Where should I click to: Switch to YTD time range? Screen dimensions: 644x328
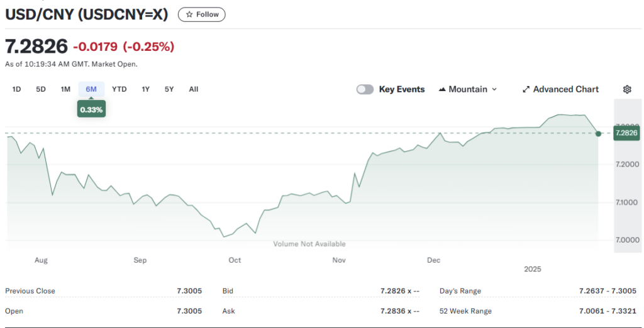pyautogui.click(x=119, y=89)
